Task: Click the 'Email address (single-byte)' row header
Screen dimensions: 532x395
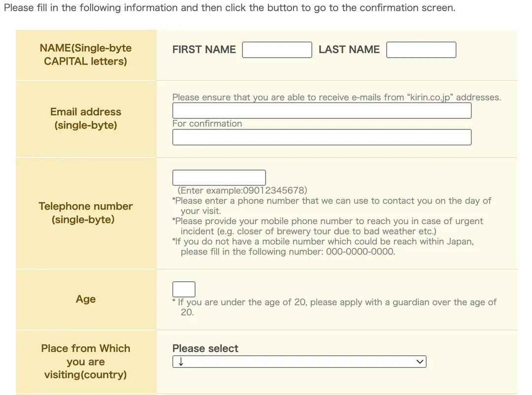Action: point(86,118)
